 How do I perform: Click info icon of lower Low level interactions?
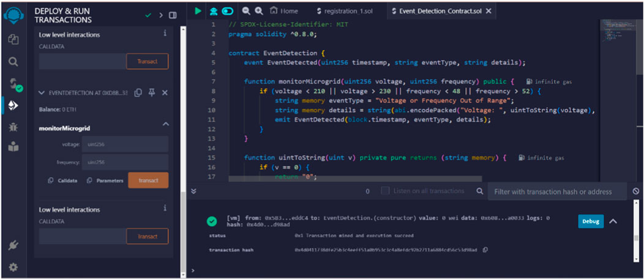coord(165,208)
